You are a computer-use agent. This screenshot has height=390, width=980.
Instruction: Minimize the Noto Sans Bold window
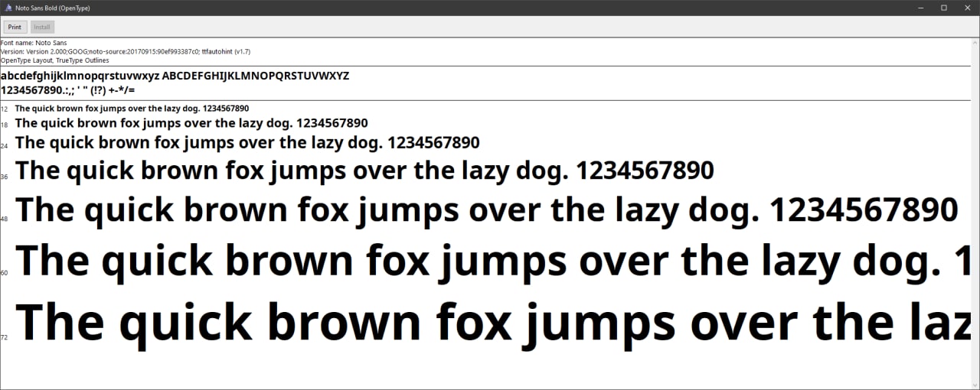[x=921, y=7]
